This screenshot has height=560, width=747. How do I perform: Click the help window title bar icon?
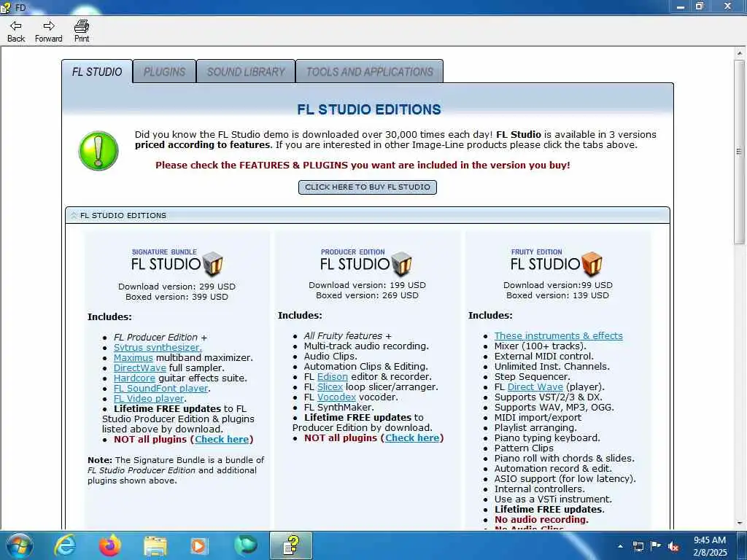point(6,7)
